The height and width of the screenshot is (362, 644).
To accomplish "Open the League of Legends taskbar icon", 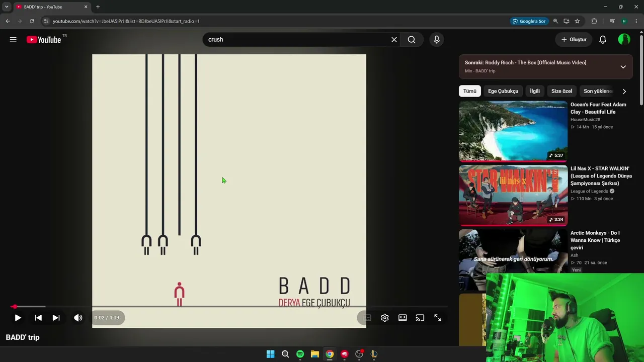I will pyautogui.click(x=374, y=354).
